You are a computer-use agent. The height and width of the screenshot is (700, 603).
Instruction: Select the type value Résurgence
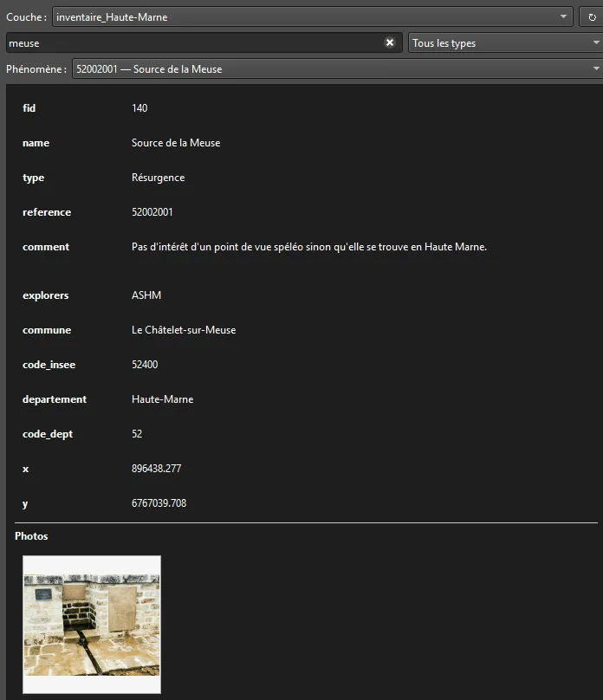point(158,178)
